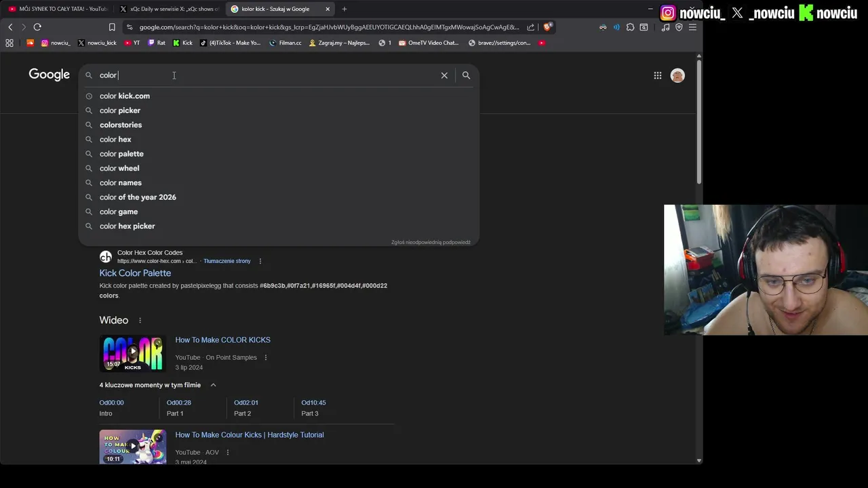The image size is (868, 488).
Task: Choose suggestion 'color of the year 2026'
Action: [279, 197]
